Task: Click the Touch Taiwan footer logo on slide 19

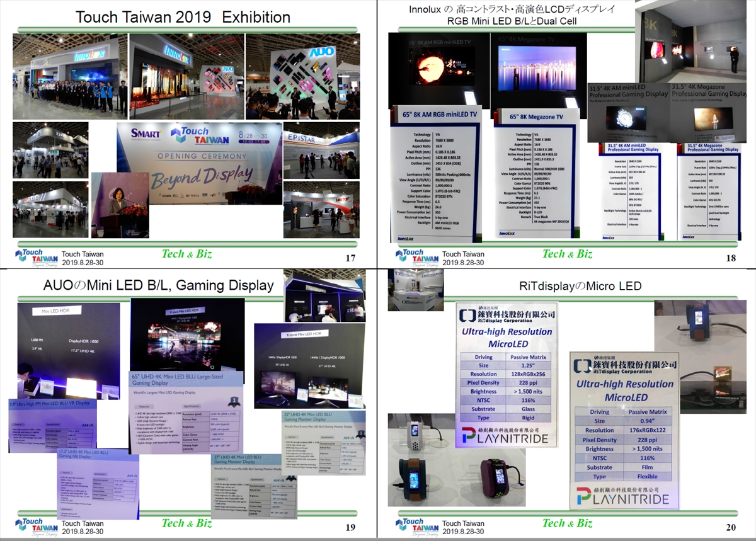Action: pyautogui.click(x=37, y=528)
